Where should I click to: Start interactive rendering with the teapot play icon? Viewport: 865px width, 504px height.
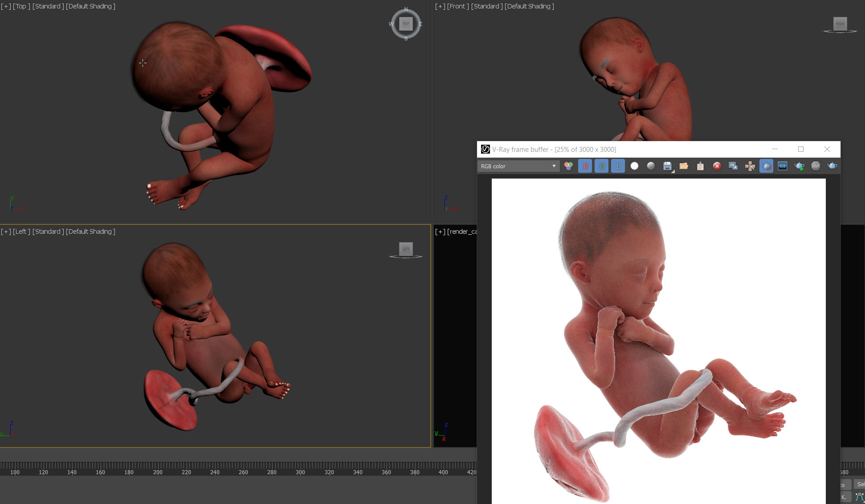click(799, 166)
